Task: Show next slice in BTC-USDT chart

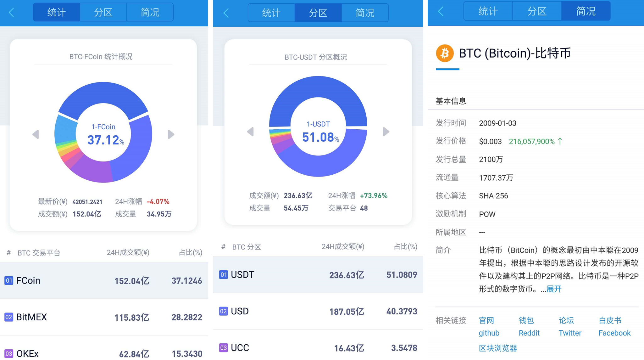Action: 386,132
